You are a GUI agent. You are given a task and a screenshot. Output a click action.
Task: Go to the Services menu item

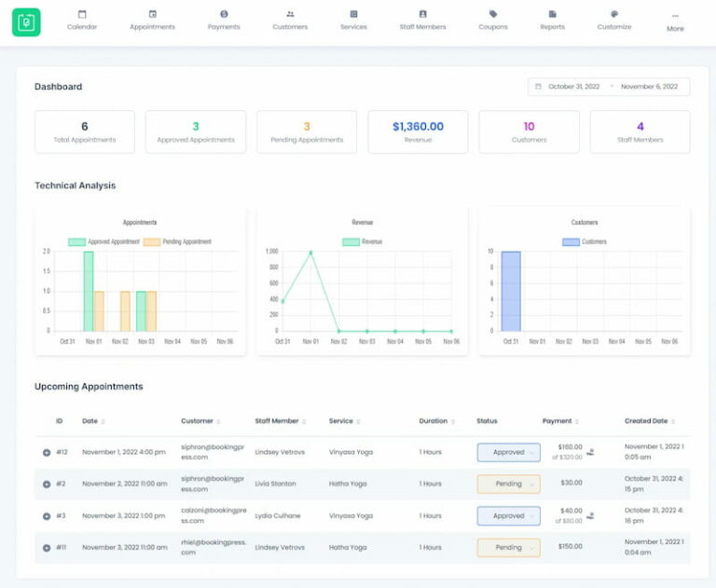tap(353, 20)
